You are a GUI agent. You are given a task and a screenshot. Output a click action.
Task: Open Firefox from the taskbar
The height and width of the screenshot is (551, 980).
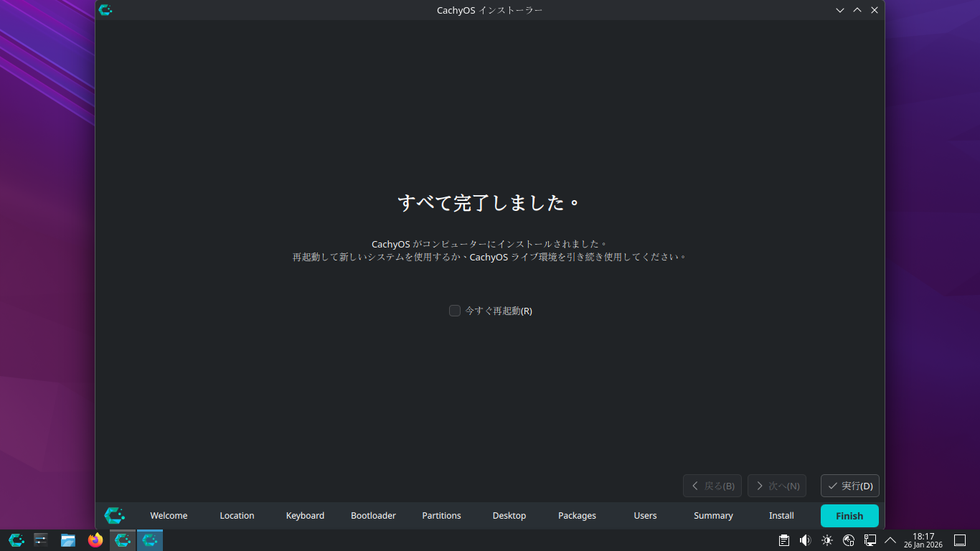[x=95, y=540]
